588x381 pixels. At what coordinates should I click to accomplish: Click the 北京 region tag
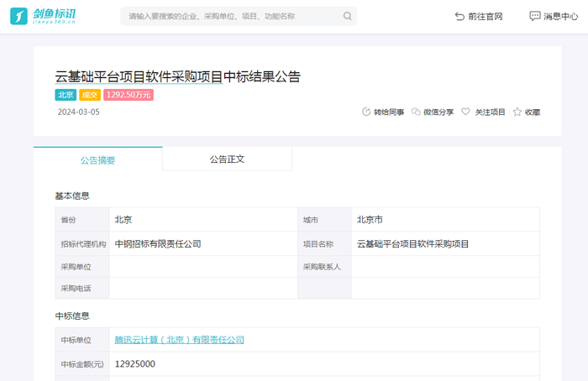(66, 95)
